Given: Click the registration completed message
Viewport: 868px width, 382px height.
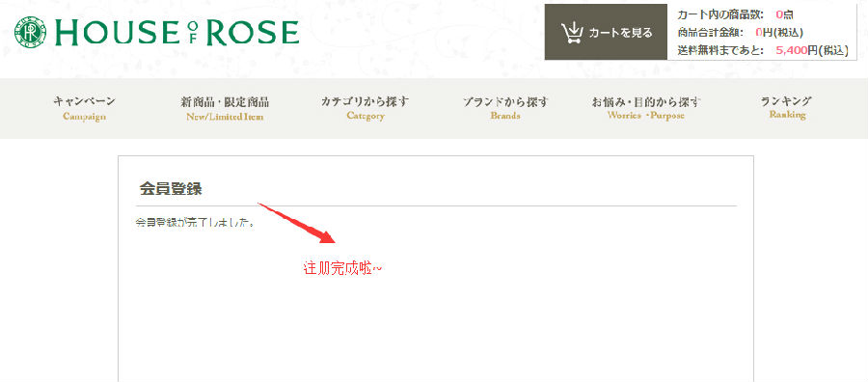Looking at the screenshot, I should point(196,223).
